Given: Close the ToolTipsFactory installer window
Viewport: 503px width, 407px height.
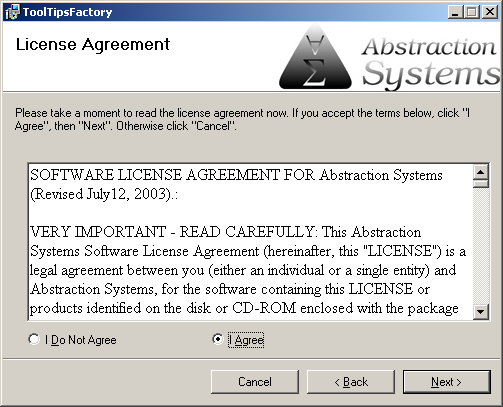Looking at the screenshot, I should 490,12.
